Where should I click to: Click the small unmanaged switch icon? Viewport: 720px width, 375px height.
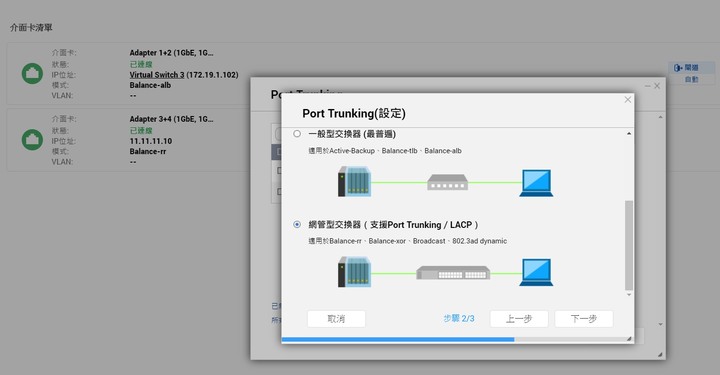pyautogui.click(x=448, y=182)
